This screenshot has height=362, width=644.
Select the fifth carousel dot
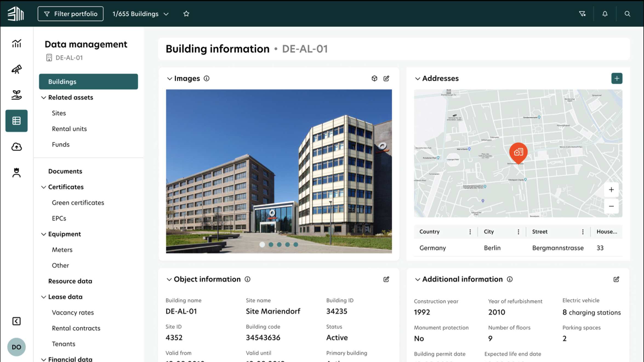pyautogui.click(x=296, y=244)
